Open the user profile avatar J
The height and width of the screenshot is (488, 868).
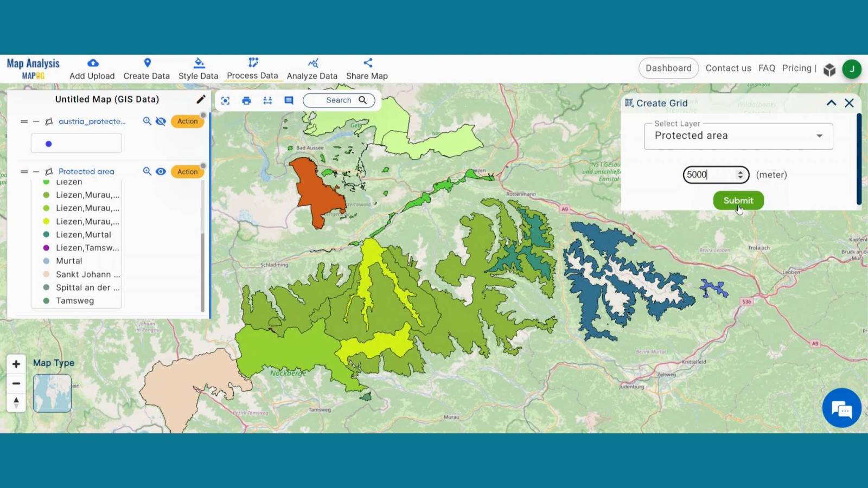tap(852, 69)
